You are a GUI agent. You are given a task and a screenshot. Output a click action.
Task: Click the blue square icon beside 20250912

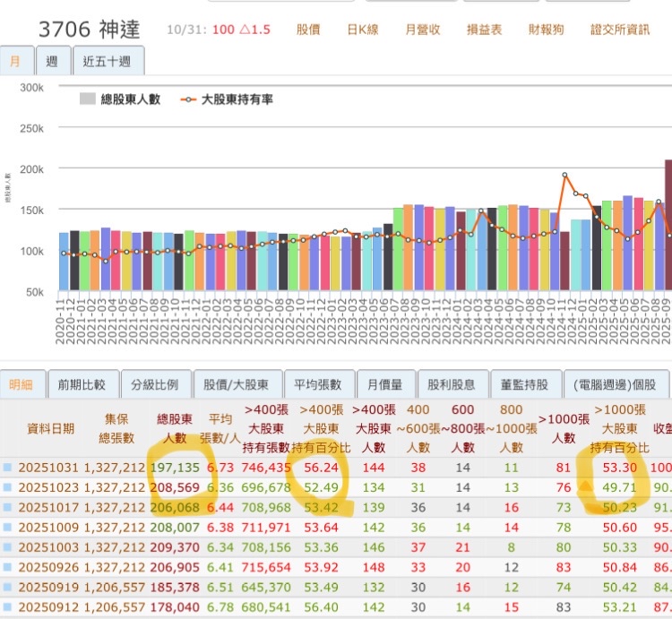8,606
